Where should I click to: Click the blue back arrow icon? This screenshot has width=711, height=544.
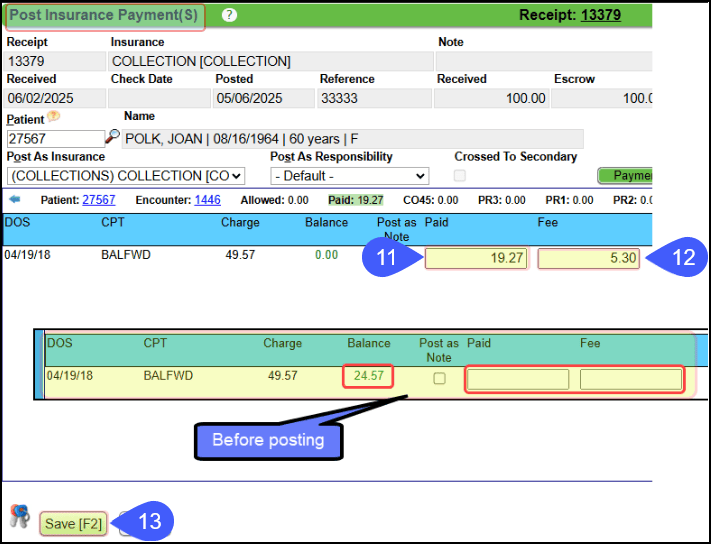(x=14, y=200)
